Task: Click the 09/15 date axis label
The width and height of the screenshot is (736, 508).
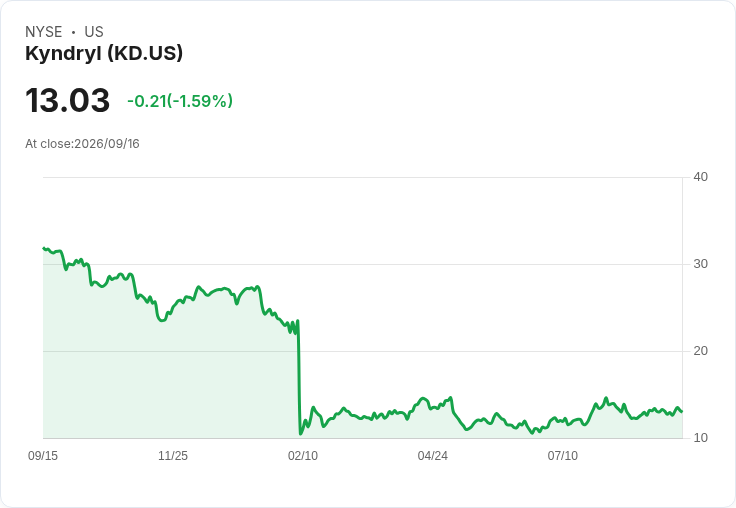Action: point(43,456)
